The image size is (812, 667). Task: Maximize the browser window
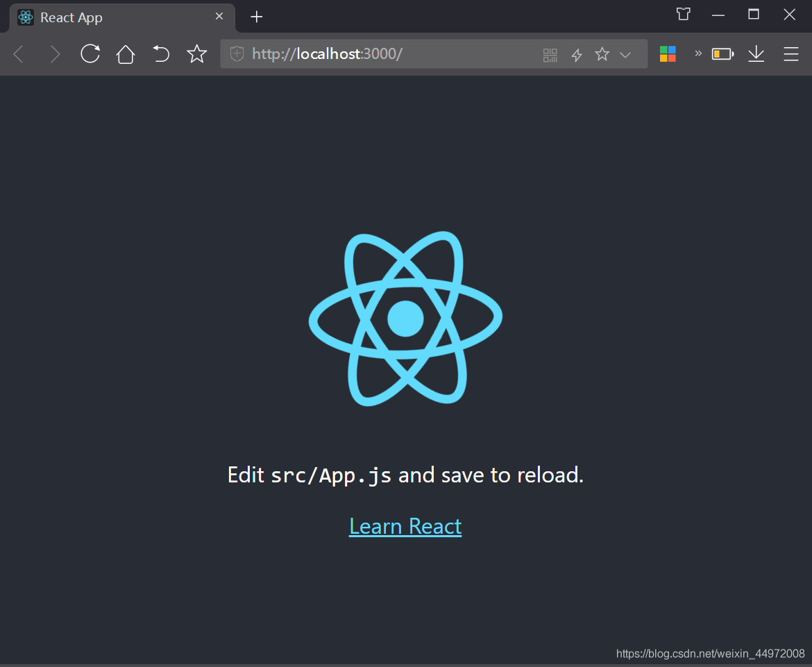(x=754, y=15)
